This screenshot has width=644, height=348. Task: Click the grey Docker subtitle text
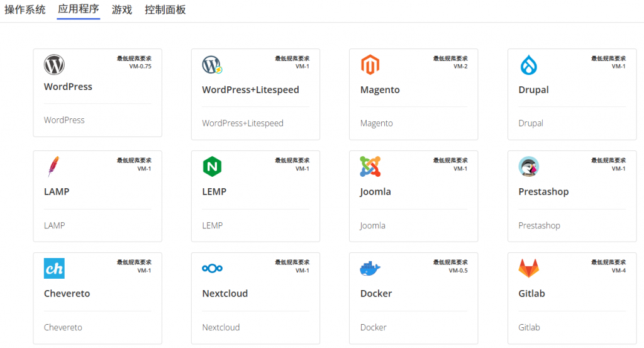(373, 327)
